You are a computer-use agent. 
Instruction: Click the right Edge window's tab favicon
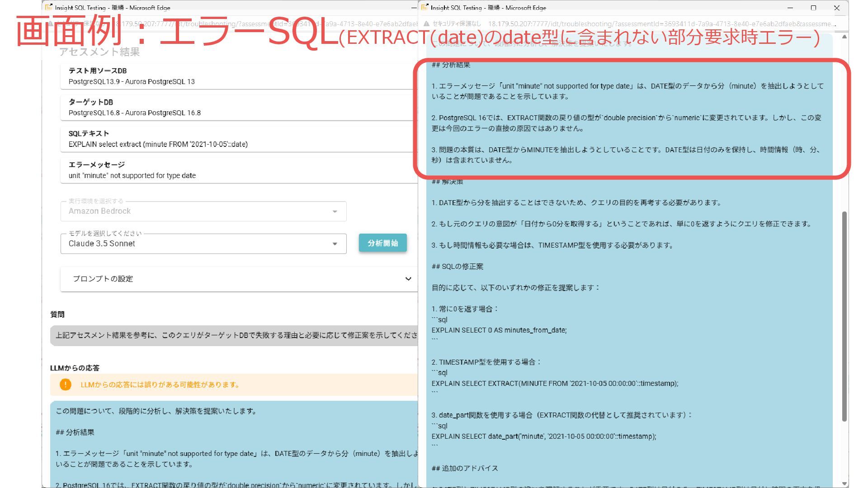click(425, 7)
